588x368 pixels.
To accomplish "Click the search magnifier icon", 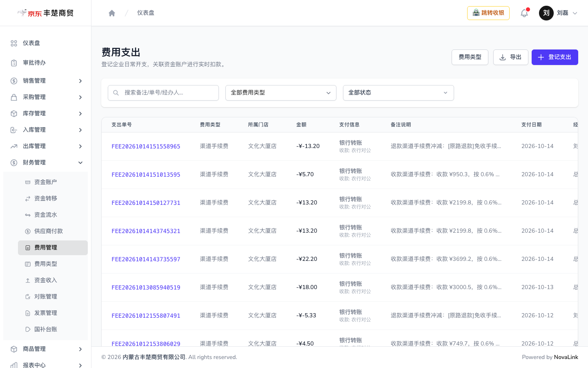I will (116, 93).
